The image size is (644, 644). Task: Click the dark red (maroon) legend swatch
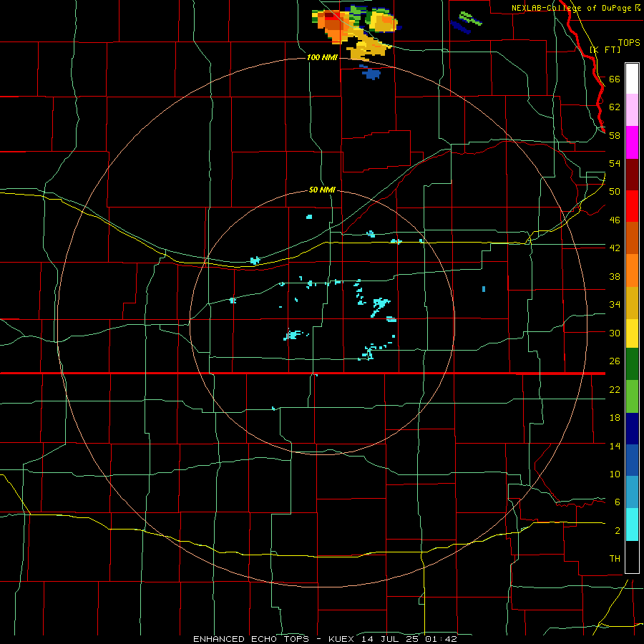tap(632, 174)
